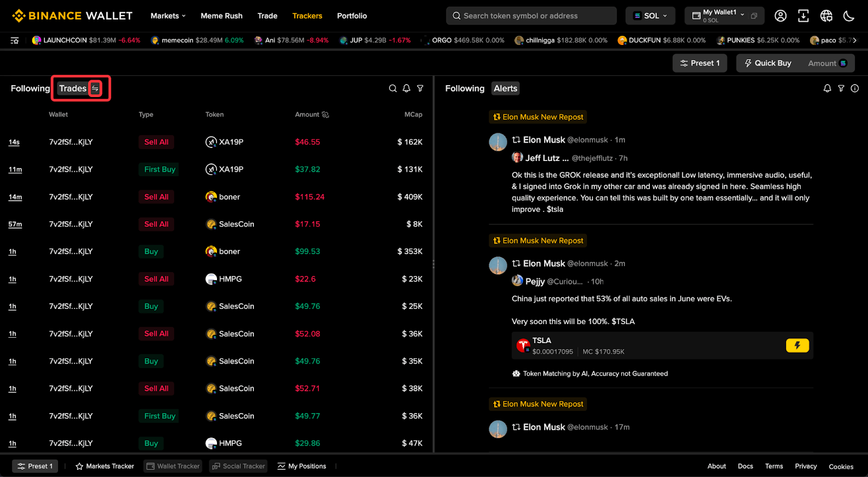The width and height of the screenshot is (868, 477).
Task: Expand the Markets dropdown menu
Action: [x=168, y=16]
